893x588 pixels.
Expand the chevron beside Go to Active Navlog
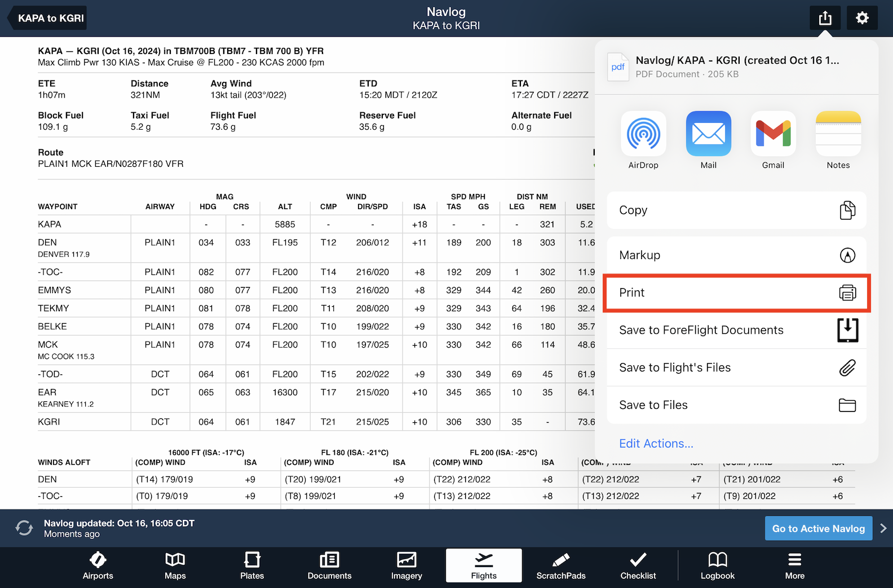tap(883, 528)
